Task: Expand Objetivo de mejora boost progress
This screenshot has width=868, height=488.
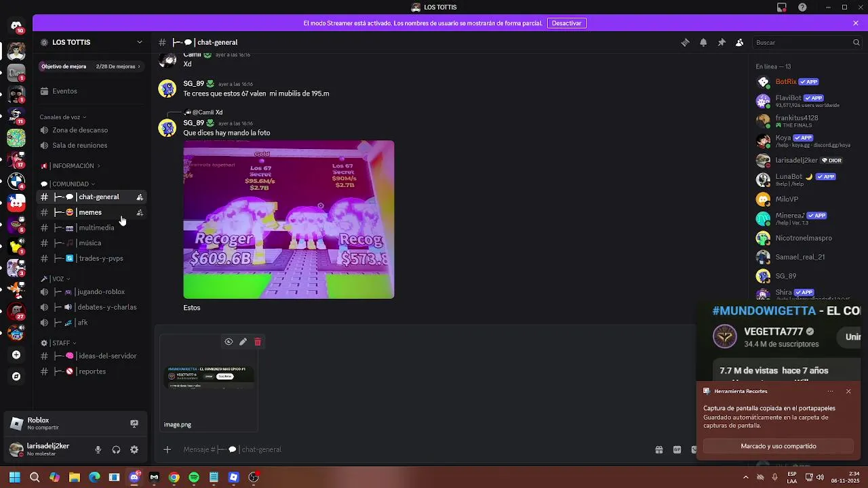Action: 92,66
